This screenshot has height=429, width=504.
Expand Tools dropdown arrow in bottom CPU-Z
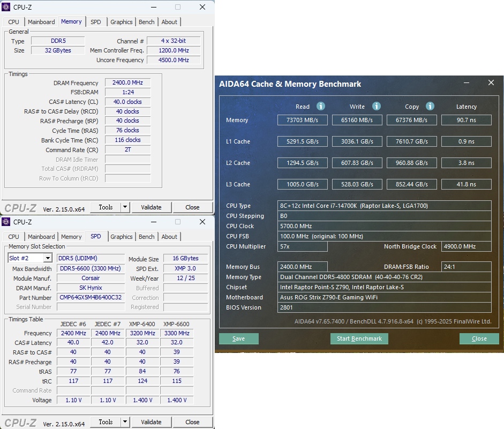click(x=125, y=422)
